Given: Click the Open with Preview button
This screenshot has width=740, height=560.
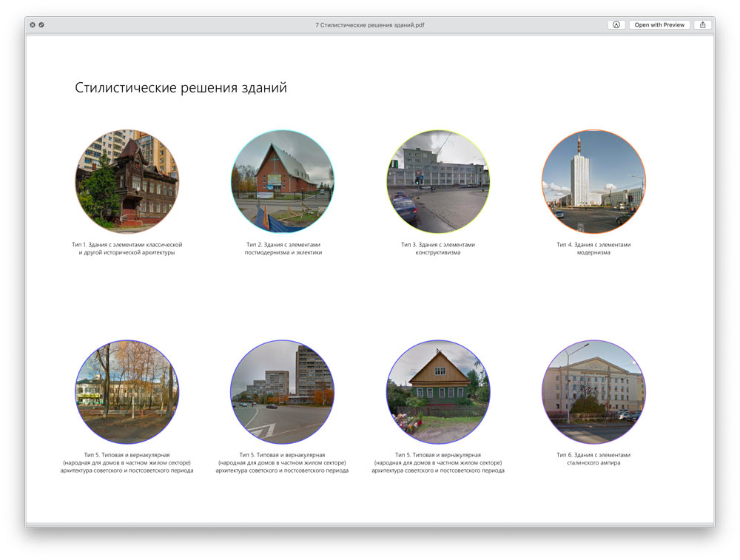Looking at the screenshot, I should pos(659,25).
